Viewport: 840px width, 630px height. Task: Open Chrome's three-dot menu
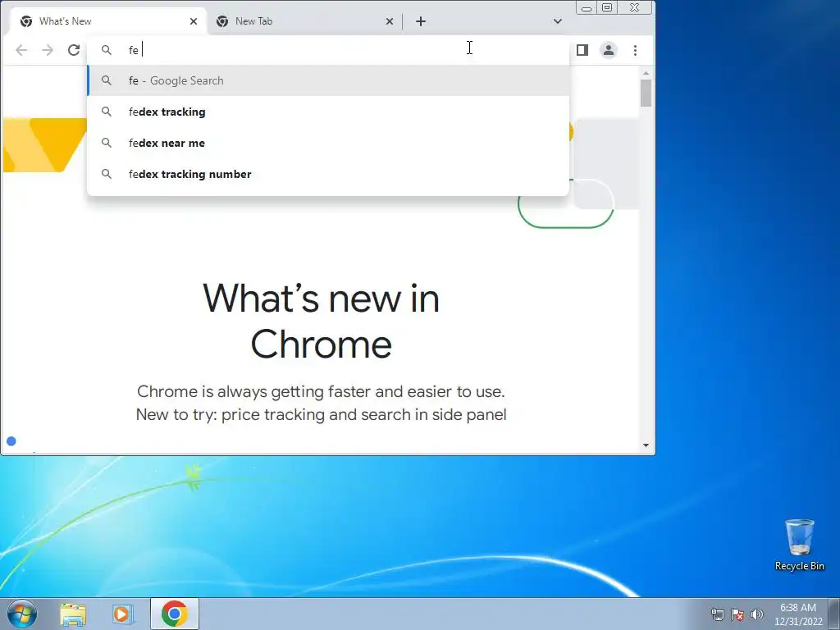(x=636, y=50)
